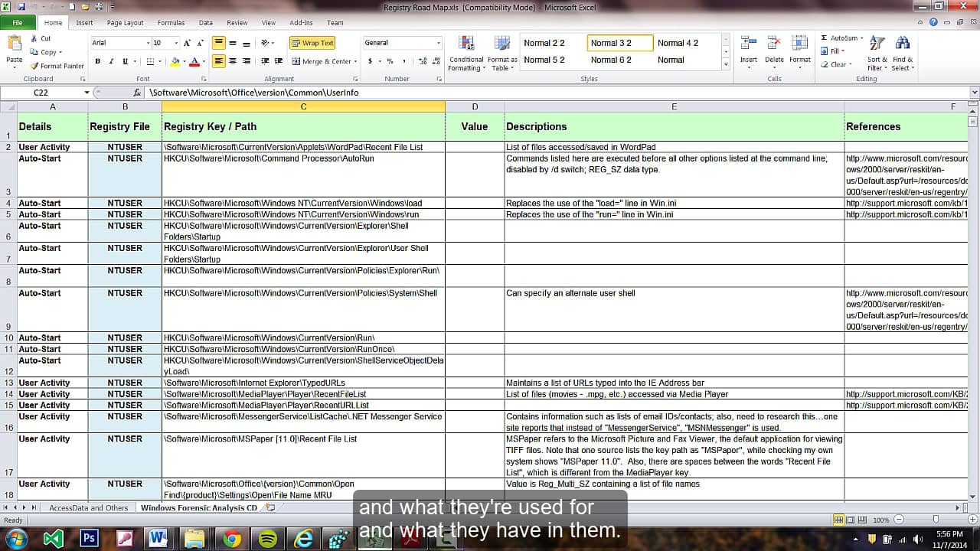Image resolution: width=980 pixels, height=551 pixels.
Task: Click the Increase Indent icon
Action: pos(278,61)
